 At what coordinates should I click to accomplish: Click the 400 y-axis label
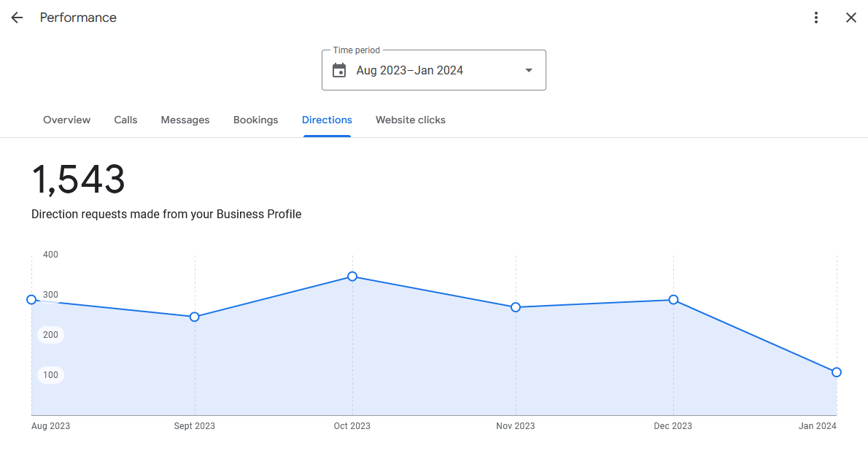coord(50,255)
